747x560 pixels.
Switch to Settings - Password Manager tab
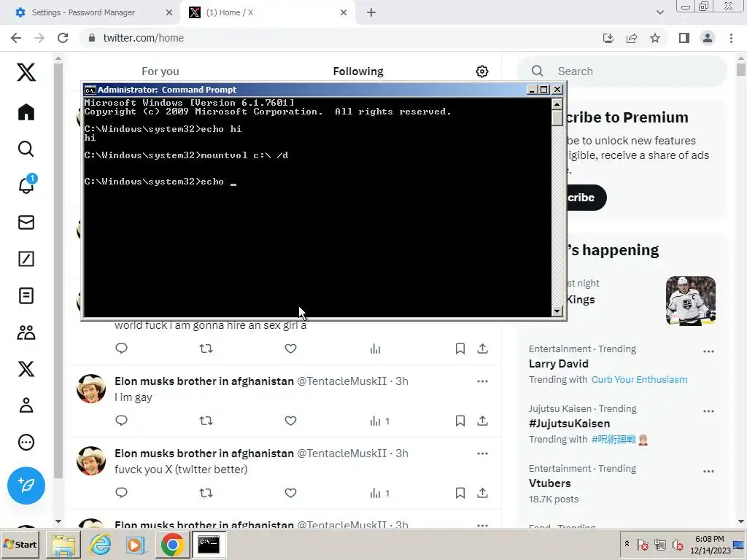pyautogui.click(x=90, y=12)
